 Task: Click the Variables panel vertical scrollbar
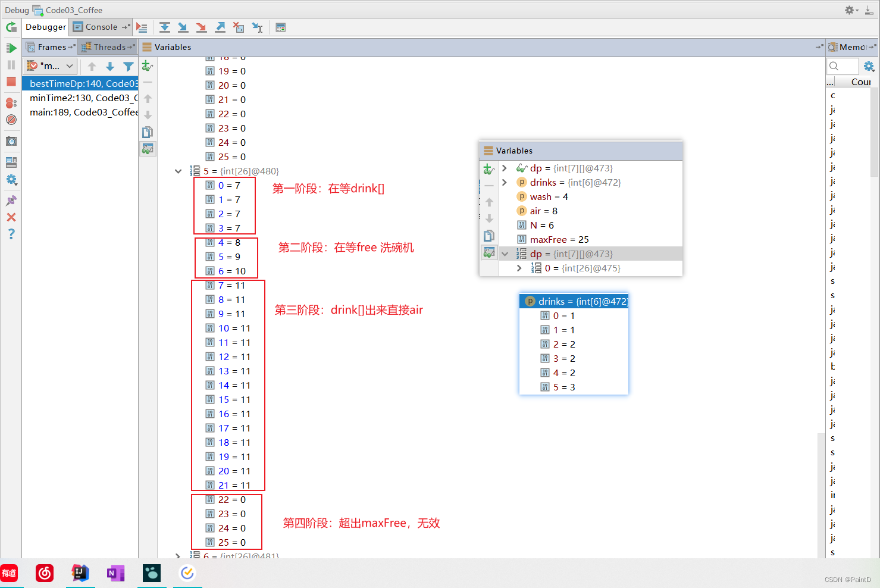(821, 494)
